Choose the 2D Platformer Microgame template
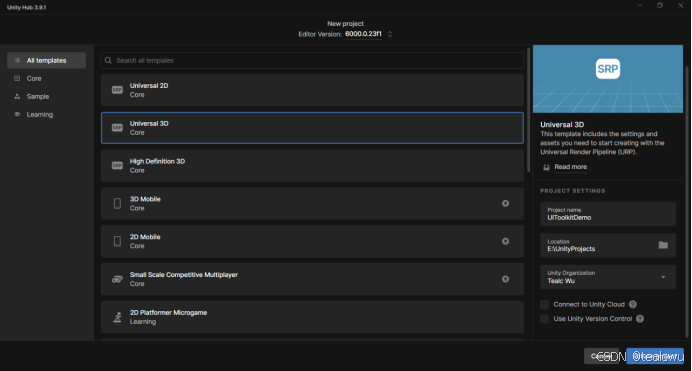The width and height of the screenshot is (692, 371). pyautogui.click(x=312, y=317)
